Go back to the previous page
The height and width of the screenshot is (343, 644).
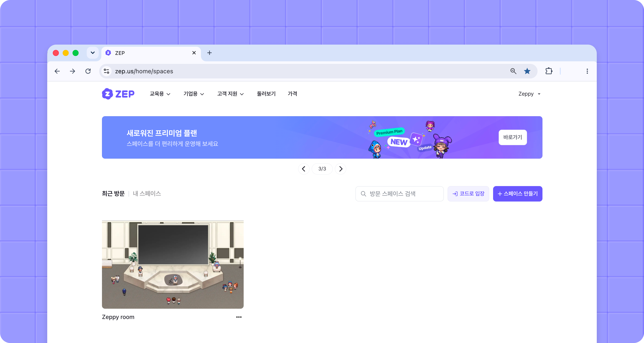(57, 71)
